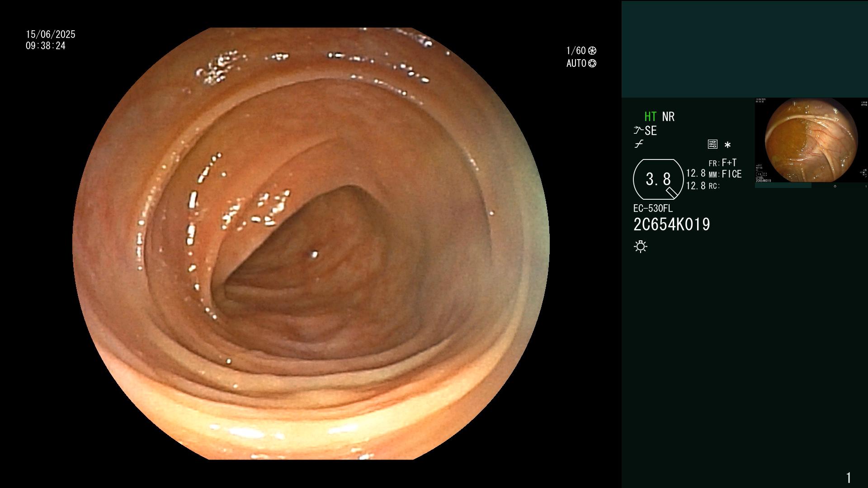Screen dimensions: 868x488
Task: Click the slashed tone curve icon below SE
Action: (x=639, y=144)
